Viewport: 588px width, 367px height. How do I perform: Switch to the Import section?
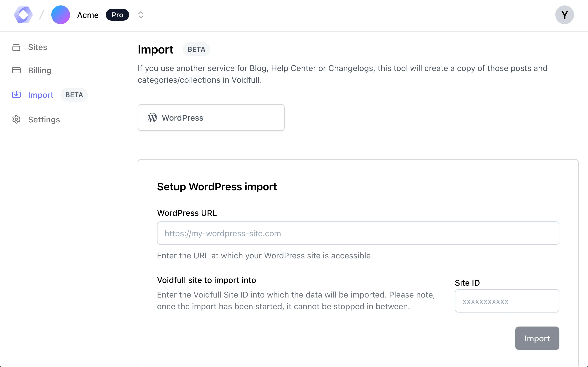40,95
